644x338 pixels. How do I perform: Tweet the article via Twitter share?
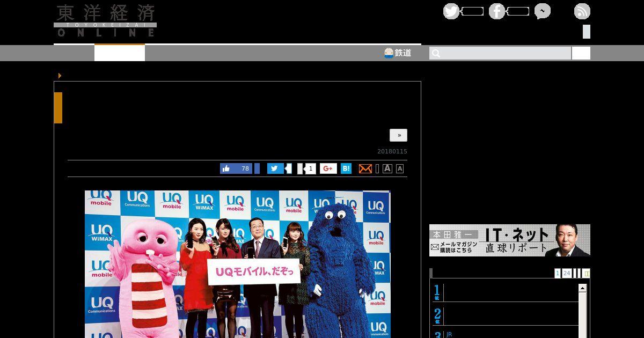click(x=275, y=168)
